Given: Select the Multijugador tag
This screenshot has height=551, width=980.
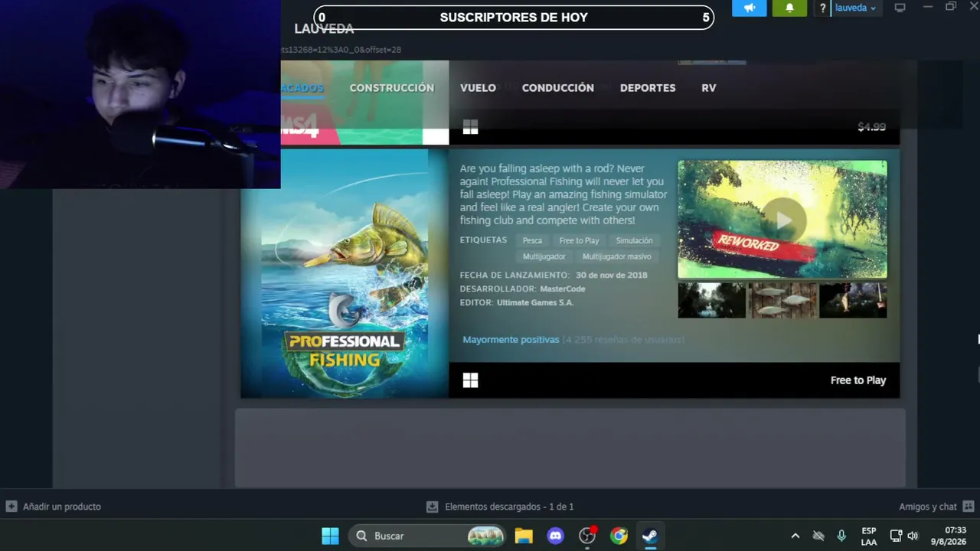Looking at the screenshot, I should [544, 256].
